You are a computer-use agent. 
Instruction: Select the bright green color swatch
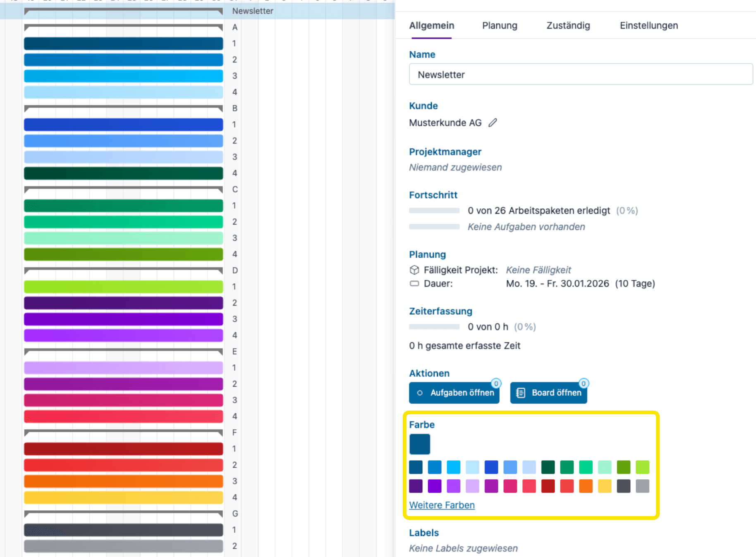click(x=643, y=467)
